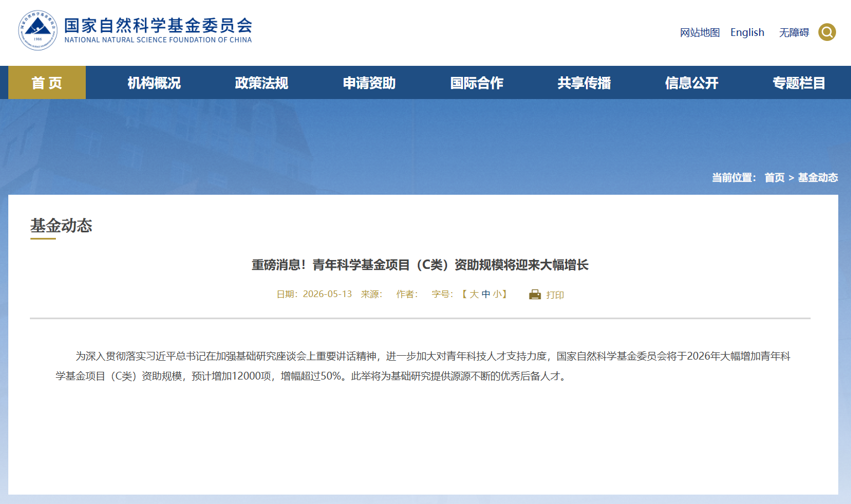Click the 作者 label
Viewport: 851px width, 504px height.
pos(407,294)
